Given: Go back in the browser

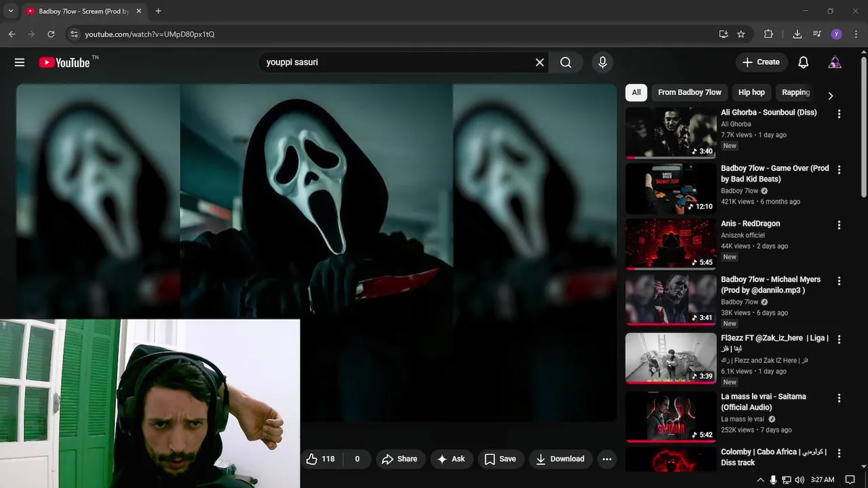Looking at the screenshot, I should click(12, 34).
